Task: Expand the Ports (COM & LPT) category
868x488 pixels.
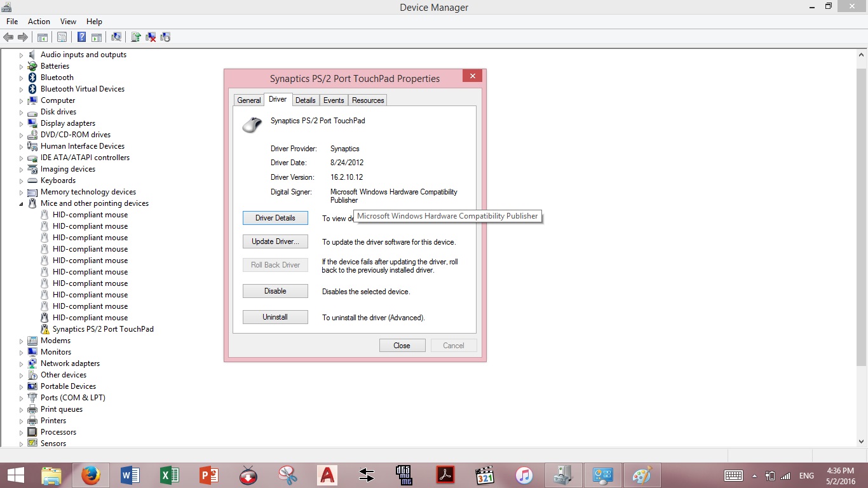Action: [x=21, y=397]
